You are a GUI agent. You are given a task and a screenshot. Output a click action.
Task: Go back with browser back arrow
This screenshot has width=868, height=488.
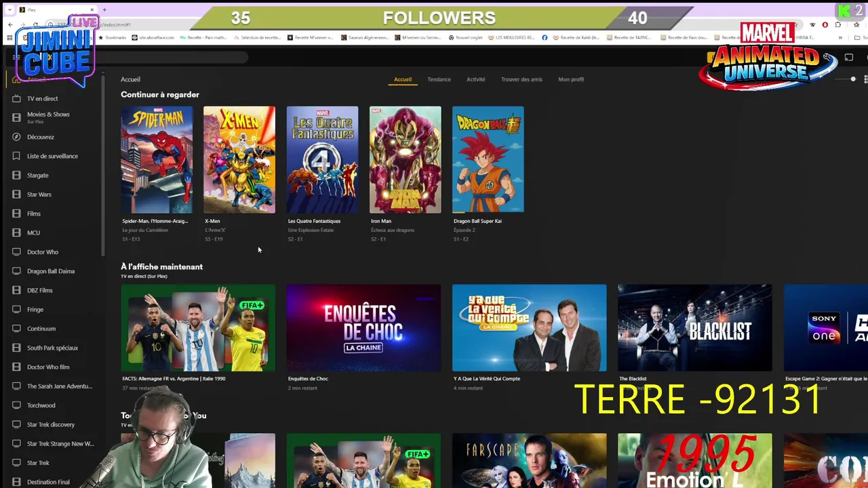(x=10, y=25)
